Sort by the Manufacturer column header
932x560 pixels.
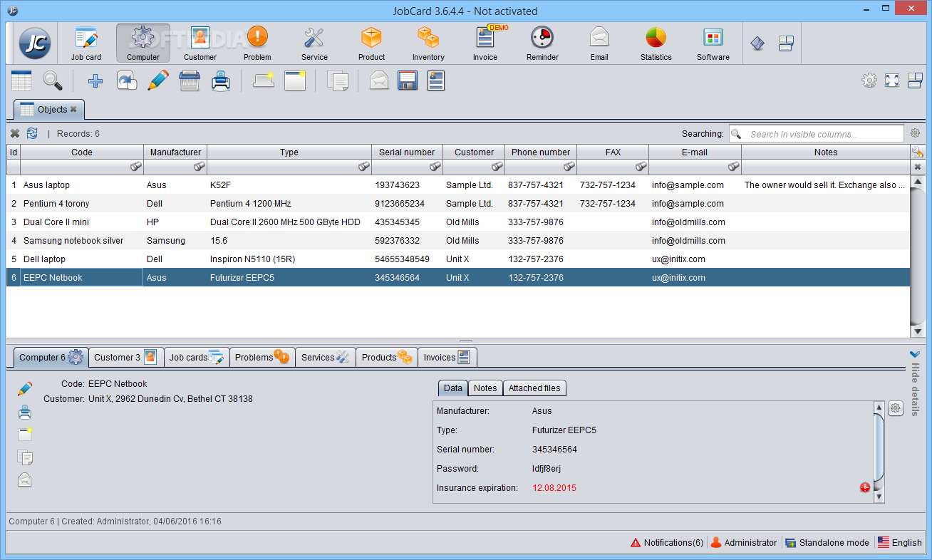pos(175,152)
